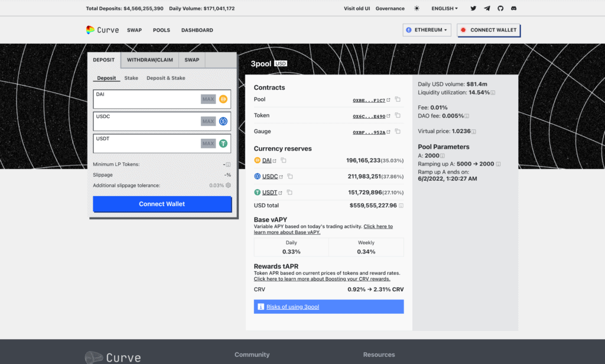Open the GitHub icon in the header

(x=500, y=9)
